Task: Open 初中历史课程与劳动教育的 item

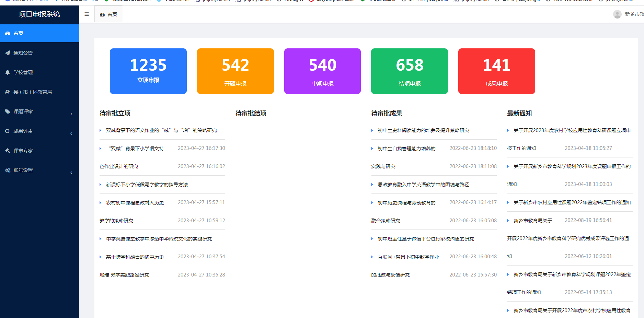Action: coord(406,203)
